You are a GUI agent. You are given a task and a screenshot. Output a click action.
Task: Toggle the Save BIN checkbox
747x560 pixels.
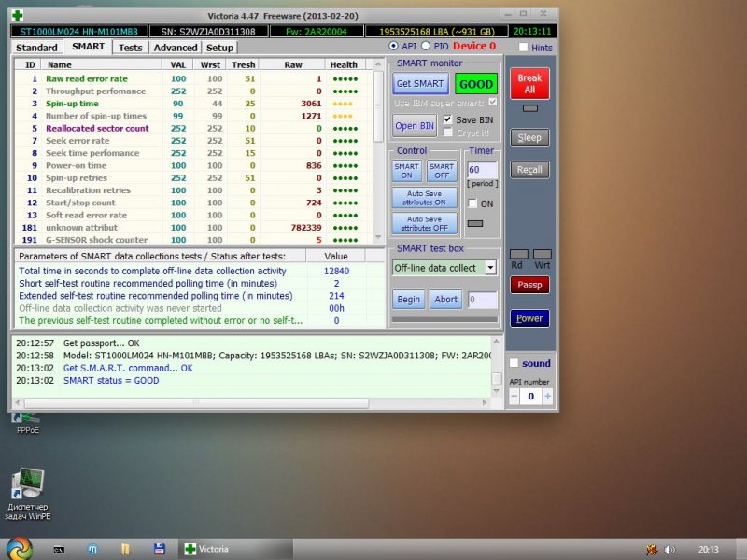[x=448, y=119]
